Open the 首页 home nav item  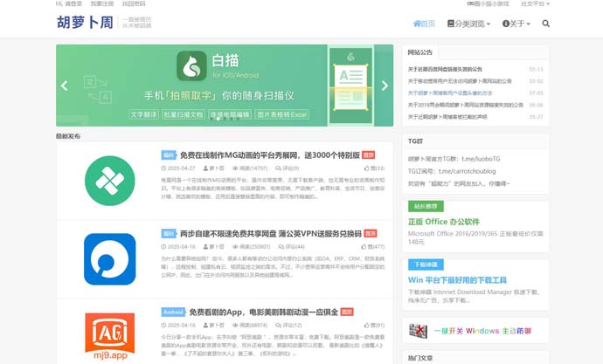424,24
